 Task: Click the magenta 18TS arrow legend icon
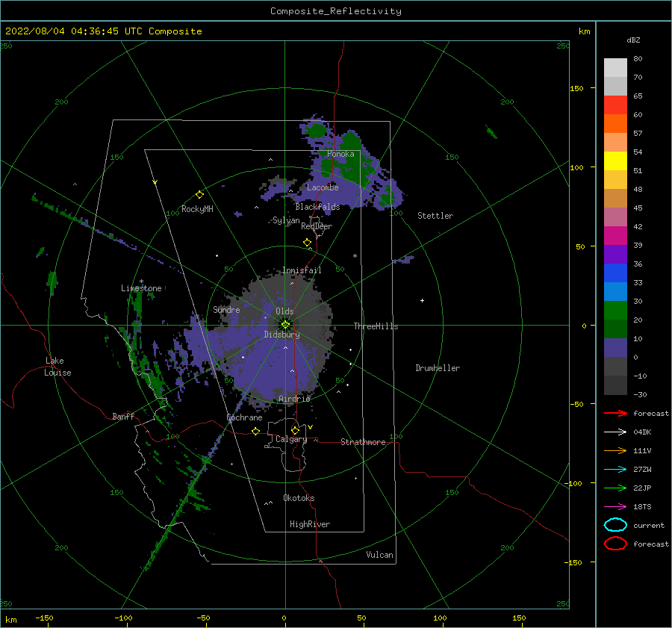[615, 507]
